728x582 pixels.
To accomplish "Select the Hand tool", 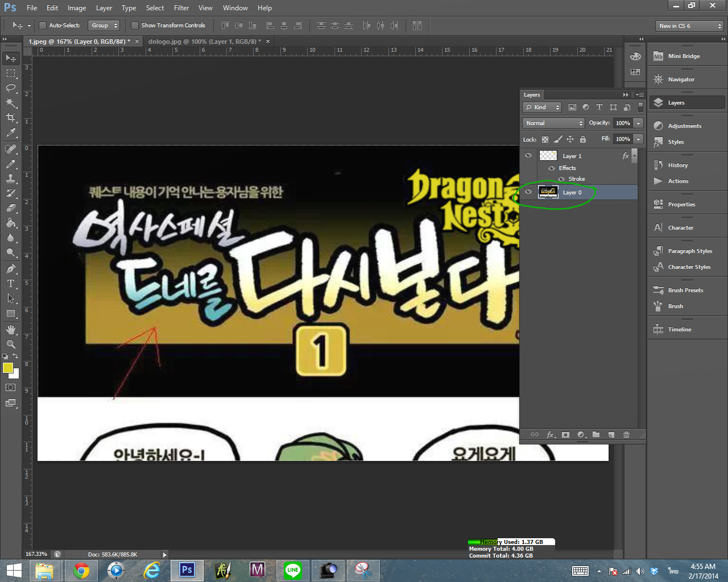I will 11,330.
